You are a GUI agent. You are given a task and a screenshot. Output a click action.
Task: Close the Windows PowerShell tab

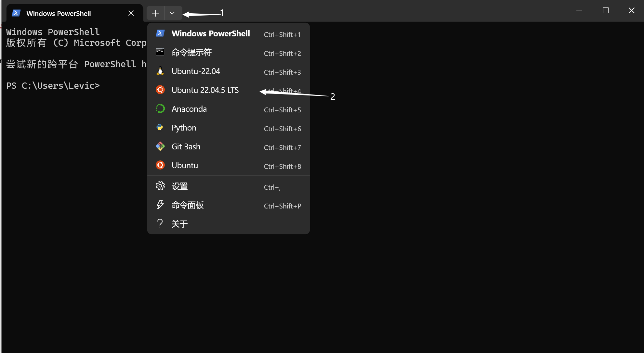pyautogui.click(x=131, y=13)
